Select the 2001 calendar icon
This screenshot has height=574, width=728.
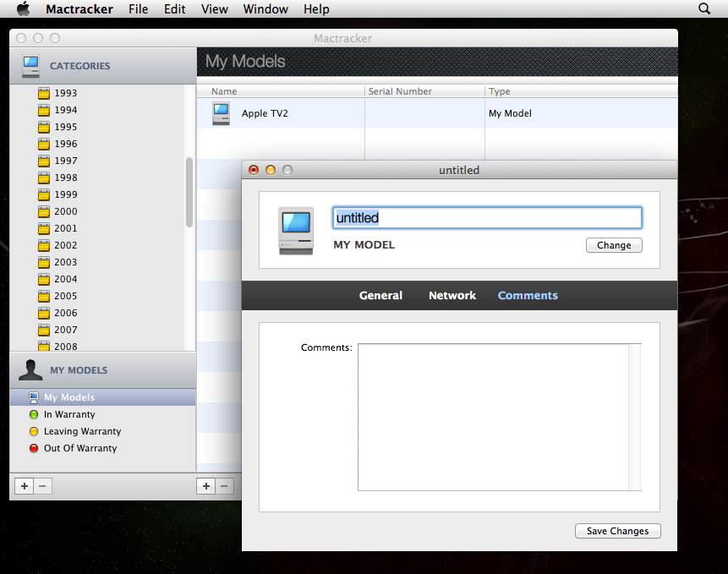(x=44, y=228)
